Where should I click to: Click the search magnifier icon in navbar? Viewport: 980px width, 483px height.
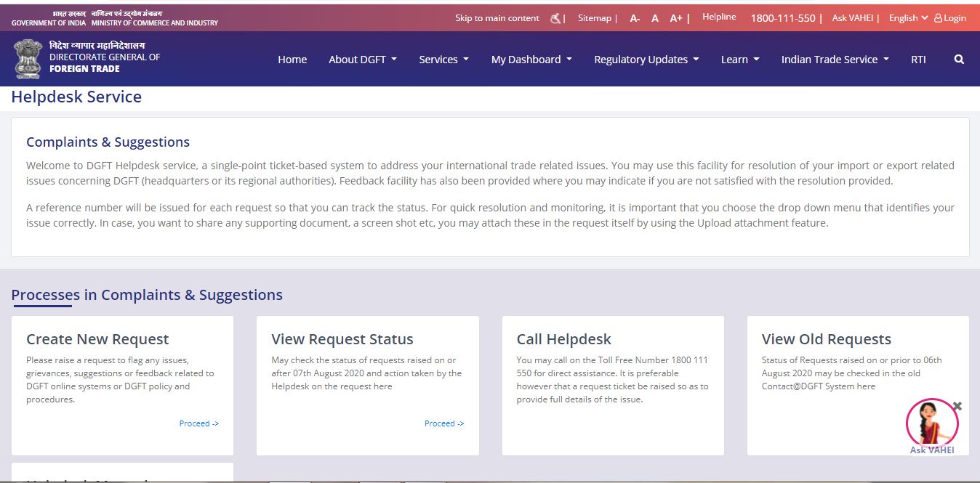(x=959, y=60)
